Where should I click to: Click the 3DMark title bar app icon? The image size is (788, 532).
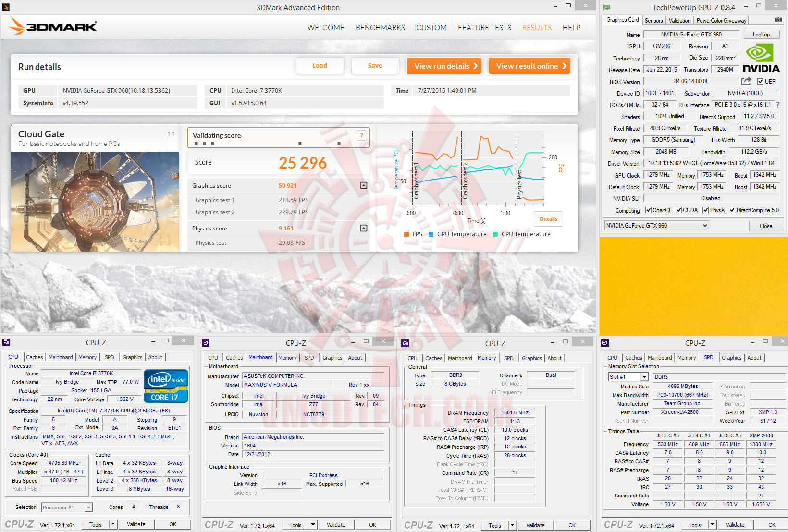tap(5, 7)
